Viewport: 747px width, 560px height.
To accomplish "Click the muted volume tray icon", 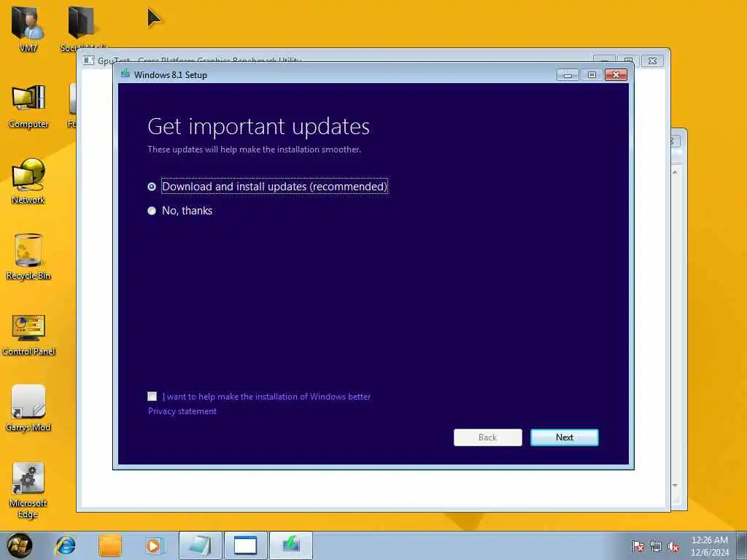I will coord(673,546).
